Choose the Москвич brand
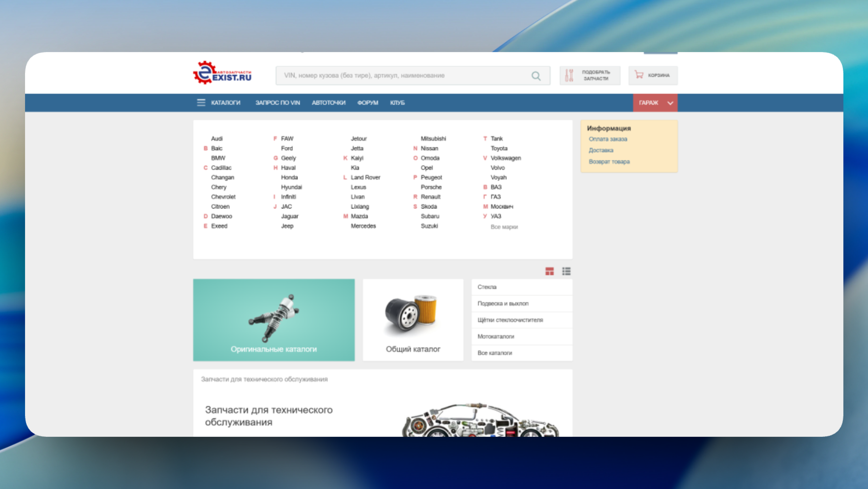This screenshot has width=868, height=489. (502, 207)
